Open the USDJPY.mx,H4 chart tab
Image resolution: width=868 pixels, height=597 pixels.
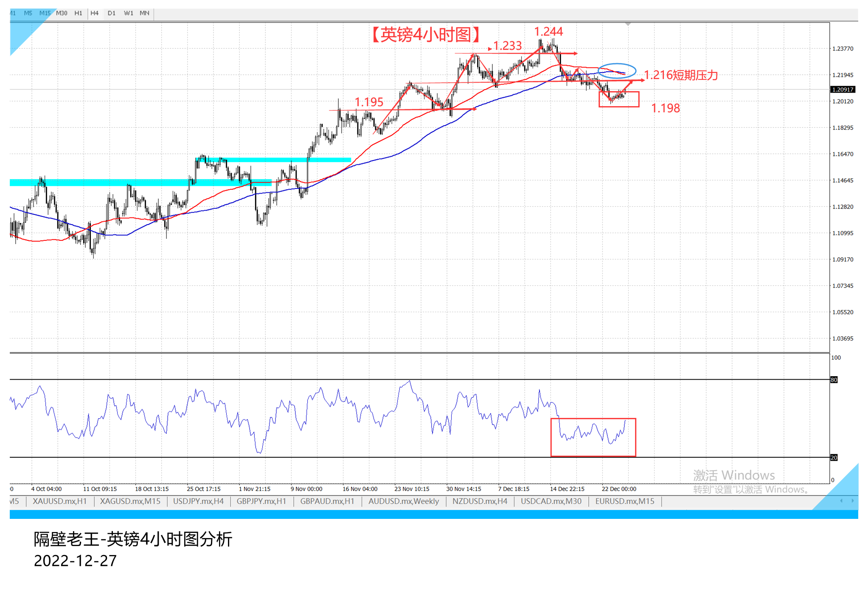pyautogui.click(x=198, y=501)
